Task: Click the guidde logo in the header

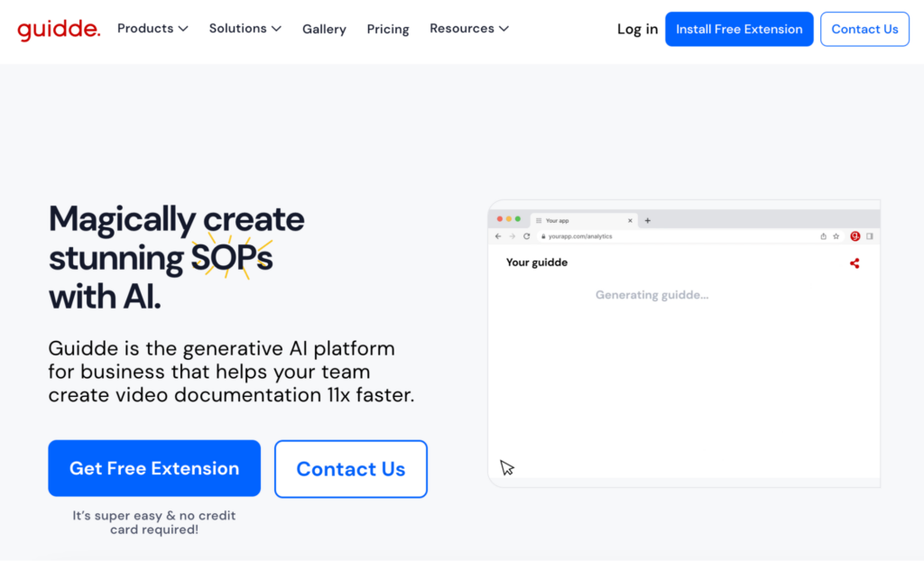Action: tap(59, 29)
